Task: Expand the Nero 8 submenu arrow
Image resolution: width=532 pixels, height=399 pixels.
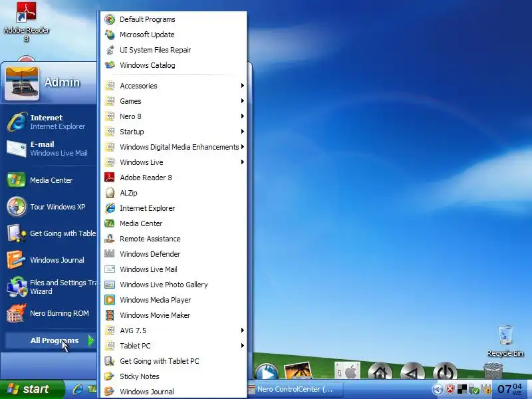Action: click(x=242, y=116)
